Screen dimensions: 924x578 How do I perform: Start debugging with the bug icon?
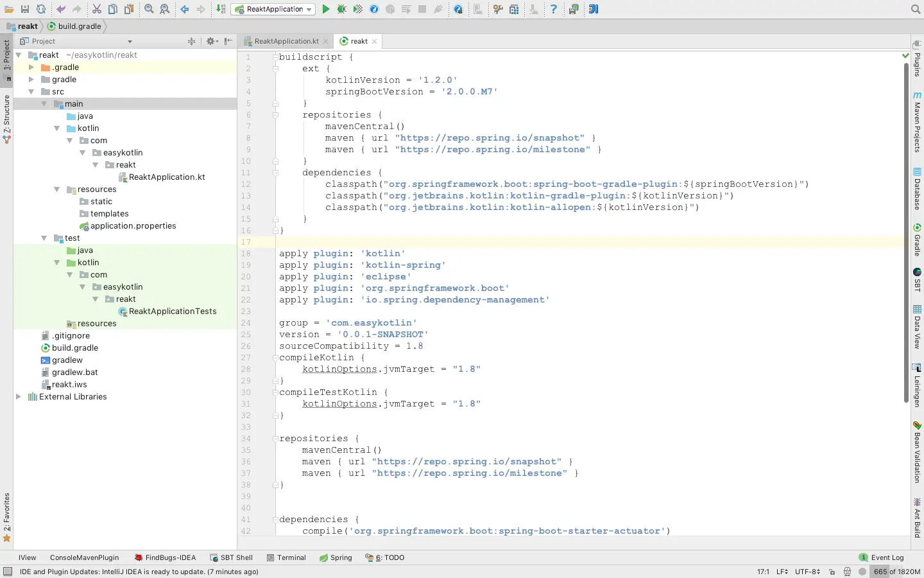click(341, 9)
